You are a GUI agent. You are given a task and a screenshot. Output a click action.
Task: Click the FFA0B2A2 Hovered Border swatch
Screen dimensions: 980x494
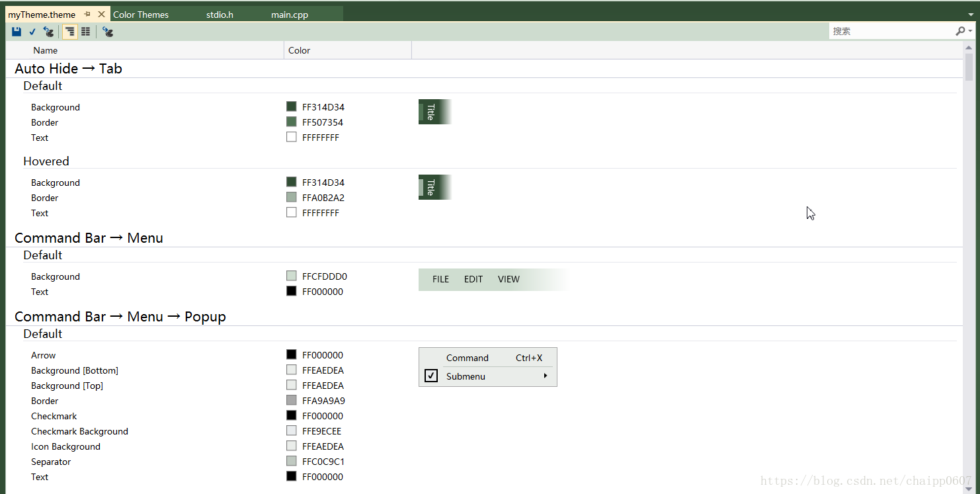point(292,197)
